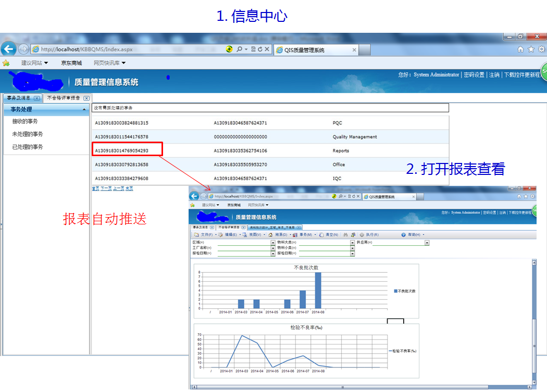
Task: Open the 帮助(H) menu
Action: tap(413, 235)
